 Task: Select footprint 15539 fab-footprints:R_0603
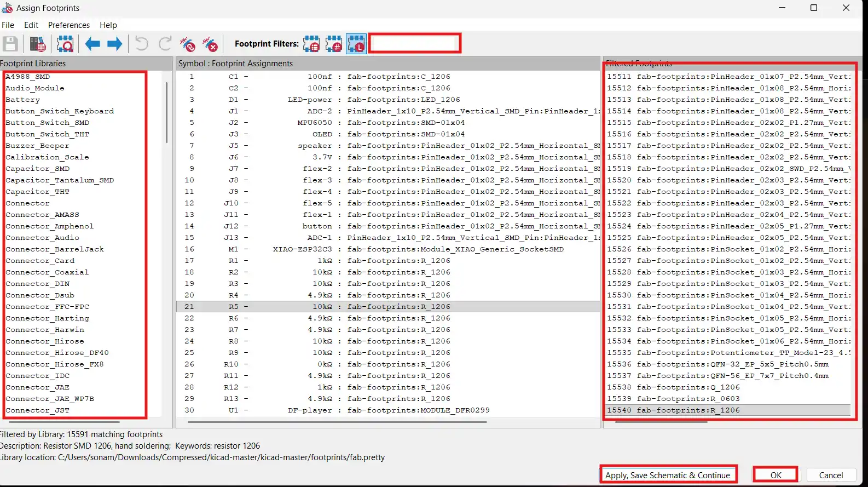[x=728, y=399]
